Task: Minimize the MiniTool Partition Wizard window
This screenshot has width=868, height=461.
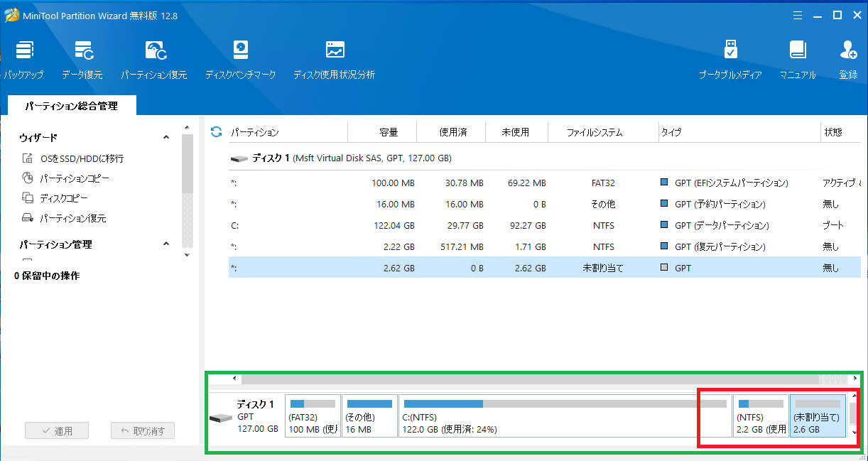Action: (818, 15)
